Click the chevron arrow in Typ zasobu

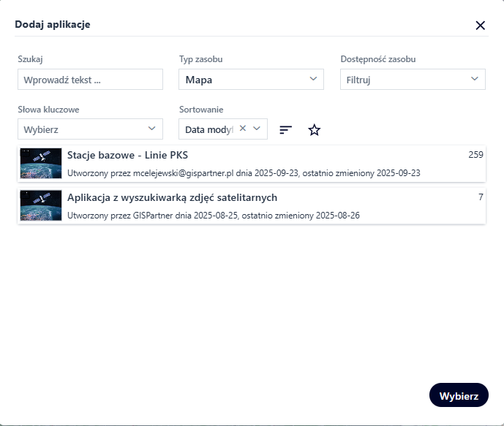pyautogui.click(x=313, y=79)
